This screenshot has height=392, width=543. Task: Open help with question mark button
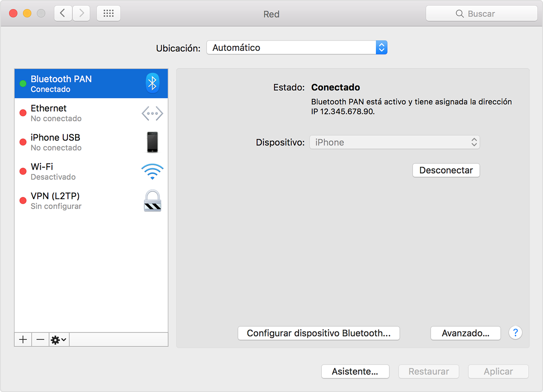click(x=515, y=333)
